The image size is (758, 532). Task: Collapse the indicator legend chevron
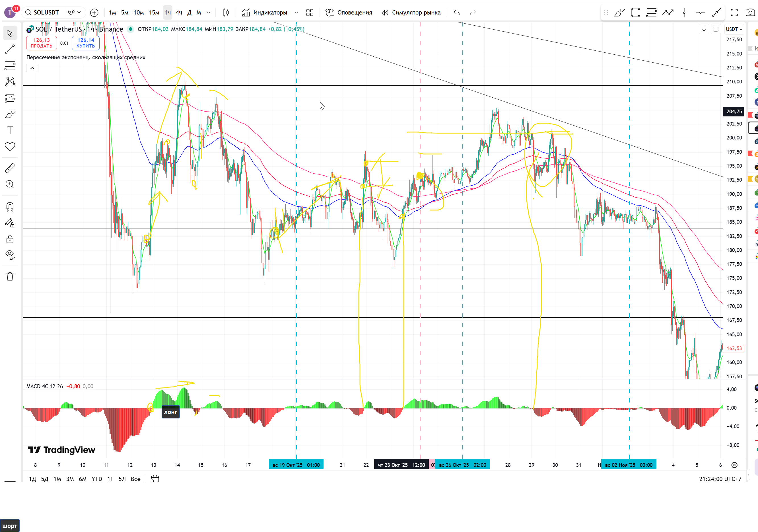pyautogui.click(x=32, y=68)
